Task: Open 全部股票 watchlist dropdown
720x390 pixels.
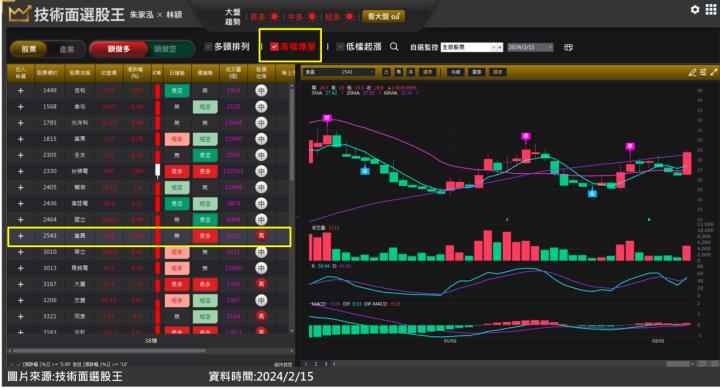Action: pos(472,47)
